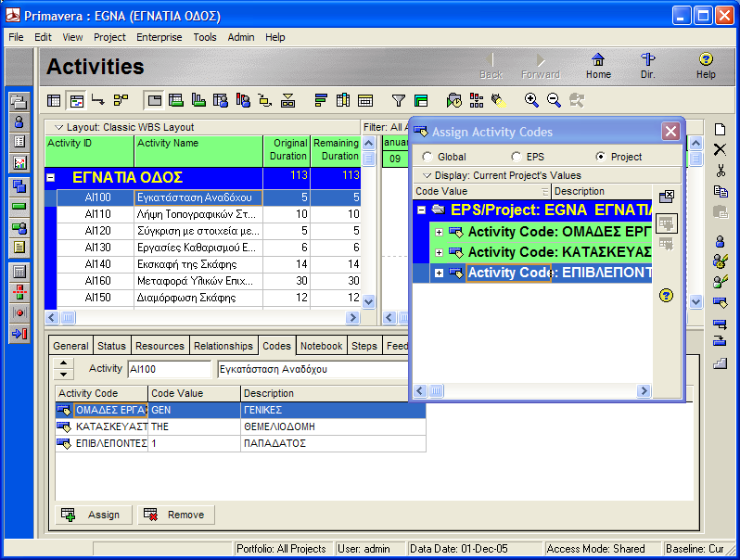Click the Delete X icon on right bar

point(720,150)
